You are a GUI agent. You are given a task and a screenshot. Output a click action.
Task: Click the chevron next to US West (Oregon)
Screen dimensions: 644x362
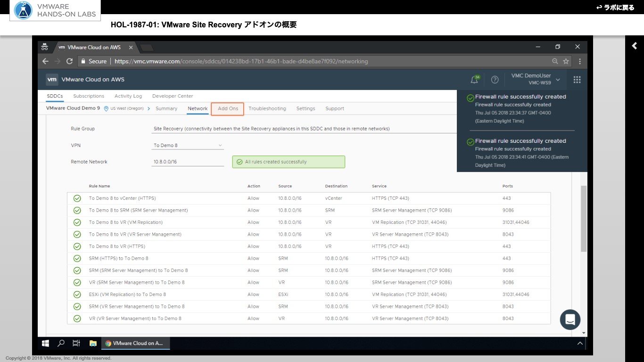pos(149,108)
